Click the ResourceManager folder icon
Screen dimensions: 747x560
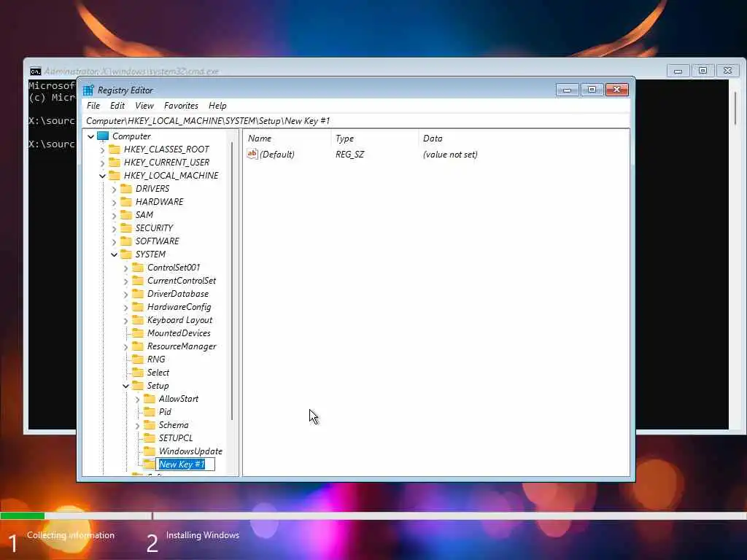coord(138,346)
